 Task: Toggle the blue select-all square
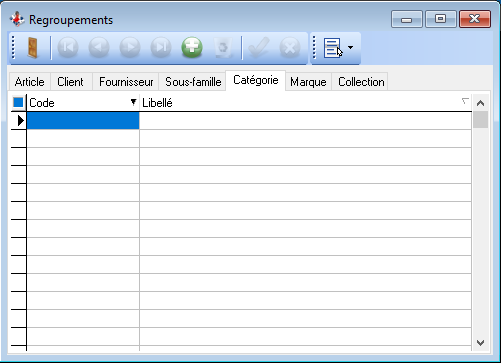(x=18, y=102)
